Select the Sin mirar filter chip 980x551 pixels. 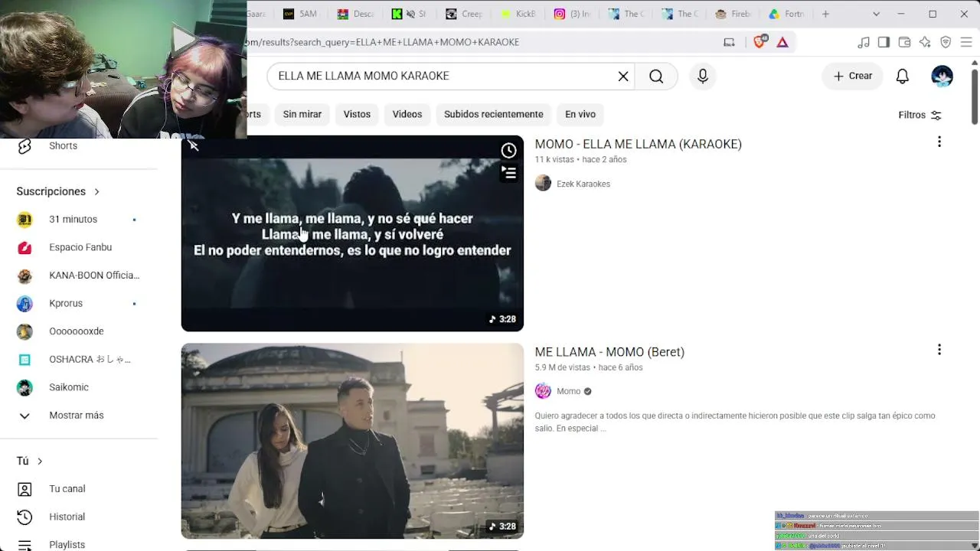click(x=302, y=114)
